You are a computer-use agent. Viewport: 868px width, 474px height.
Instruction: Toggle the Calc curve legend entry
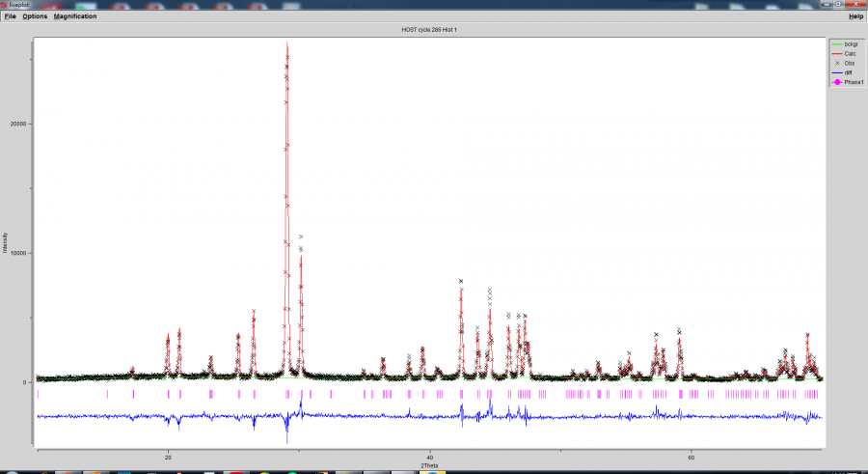click(850, 54)
